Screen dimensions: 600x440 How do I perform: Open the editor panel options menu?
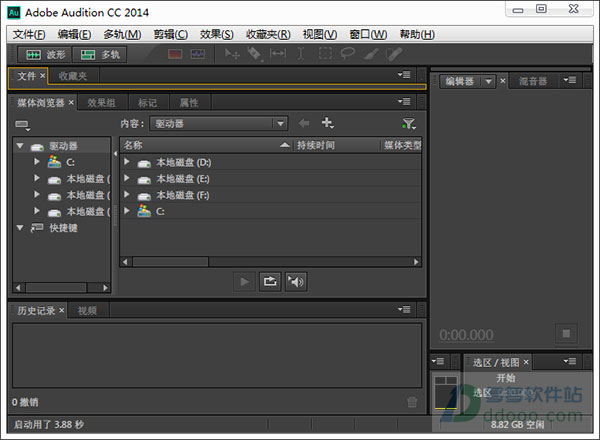(x=570, y=80)
